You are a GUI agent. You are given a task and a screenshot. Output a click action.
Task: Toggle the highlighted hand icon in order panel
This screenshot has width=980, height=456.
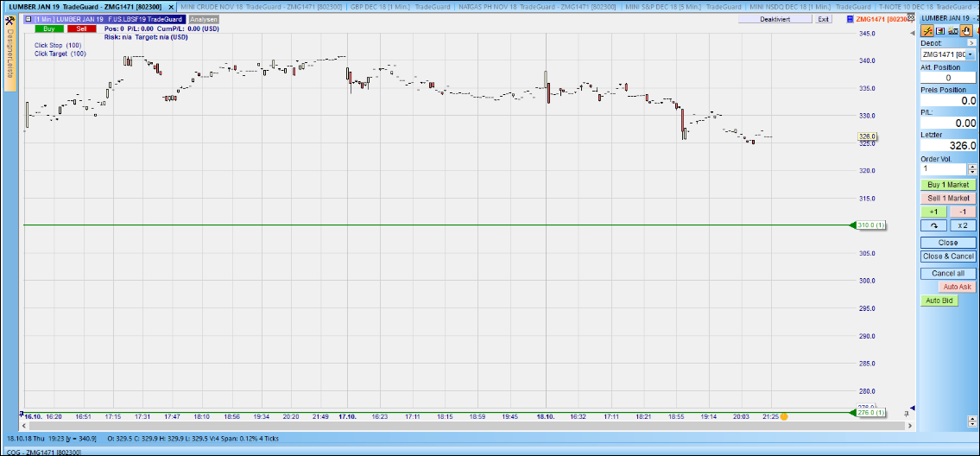(x=966, y=31)
